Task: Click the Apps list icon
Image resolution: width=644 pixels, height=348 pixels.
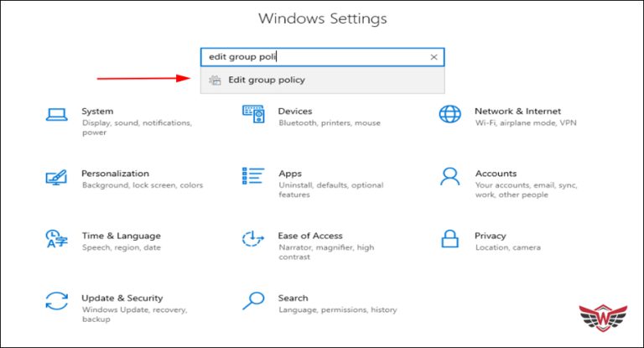Action: pos(252,176)
